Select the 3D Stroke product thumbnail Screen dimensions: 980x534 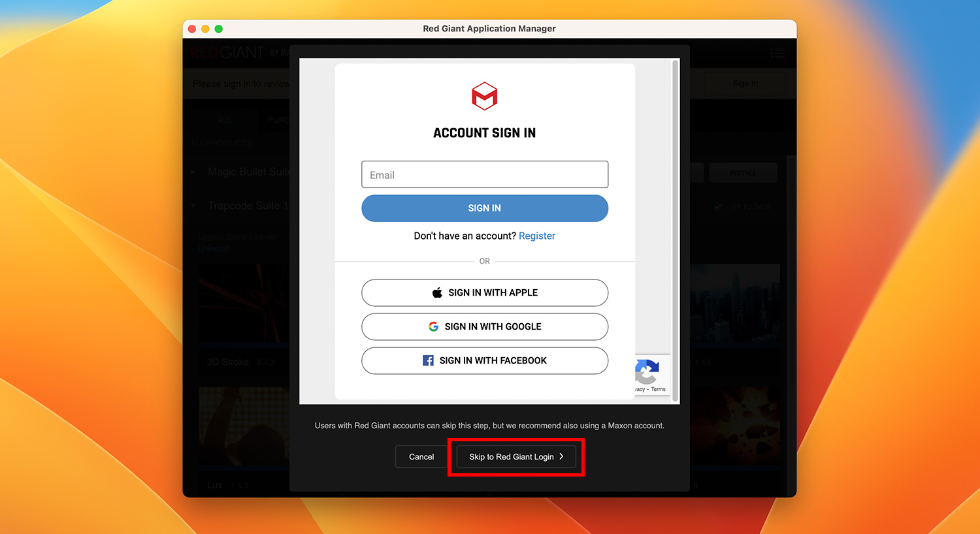pyautogui.click(x=244, y=304)
